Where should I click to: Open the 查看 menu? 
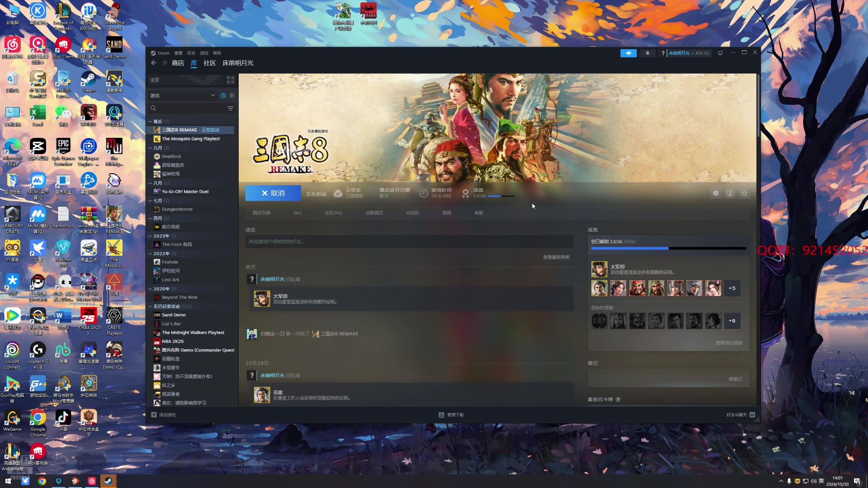tap(179, 53)
